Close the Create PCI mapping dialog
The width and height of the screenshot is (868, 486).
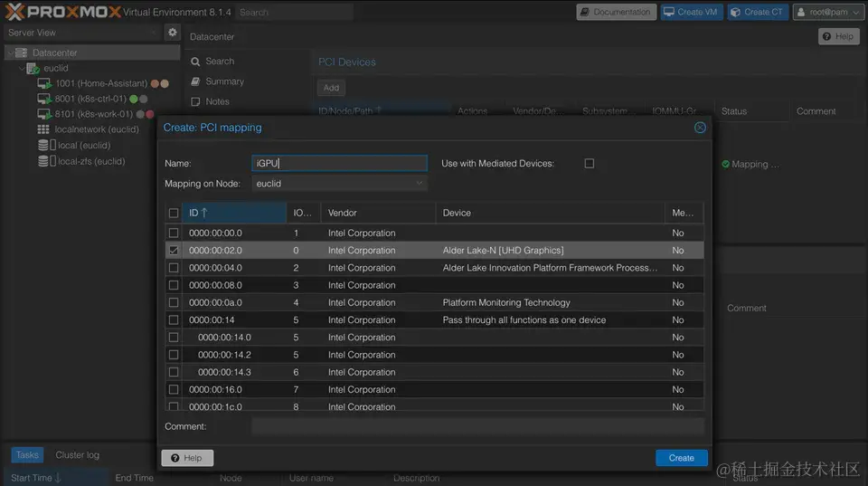pos(700,128)
